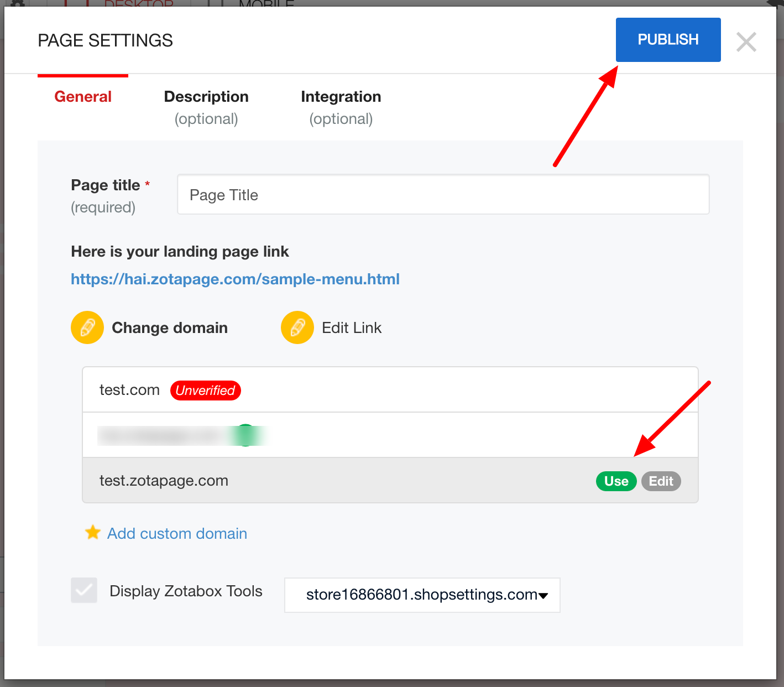Click Add custom domain
The width and height of the screenshot is (784, 687).
pyautogui.click(x=177, y=533)
